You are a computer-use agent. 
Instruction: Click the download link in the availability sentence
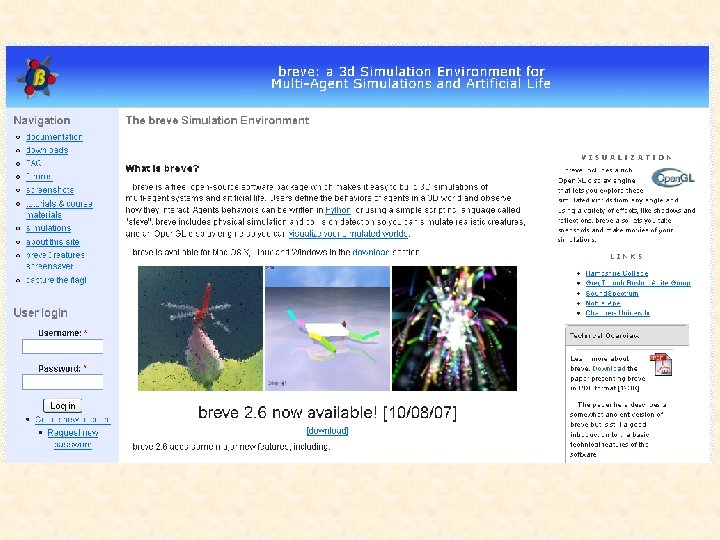tap(371, 252)
